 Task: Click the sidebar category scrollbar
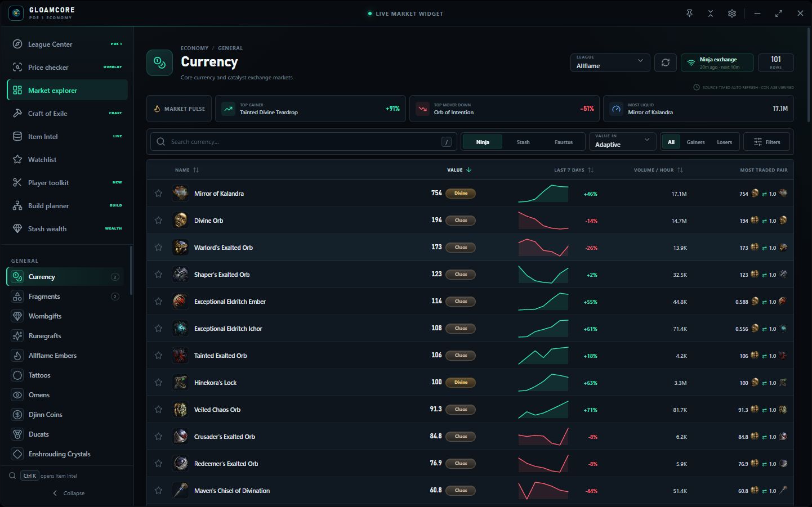tap(131, 270)
